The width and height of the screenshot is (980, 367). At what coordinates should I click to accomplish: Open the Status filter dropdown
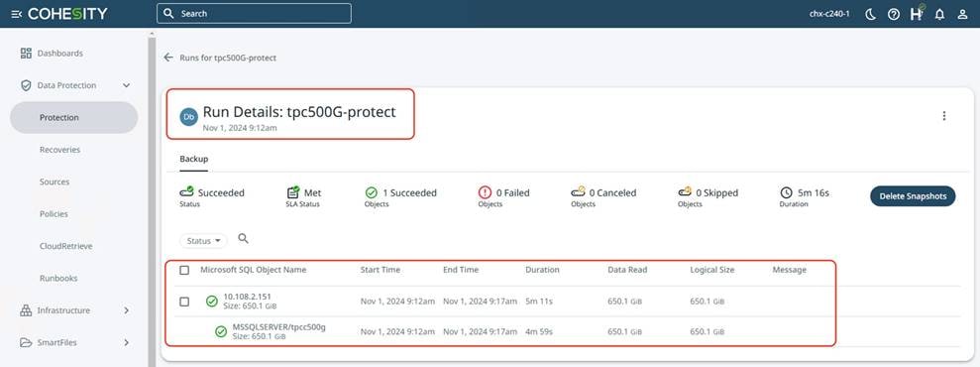[204, 241]
